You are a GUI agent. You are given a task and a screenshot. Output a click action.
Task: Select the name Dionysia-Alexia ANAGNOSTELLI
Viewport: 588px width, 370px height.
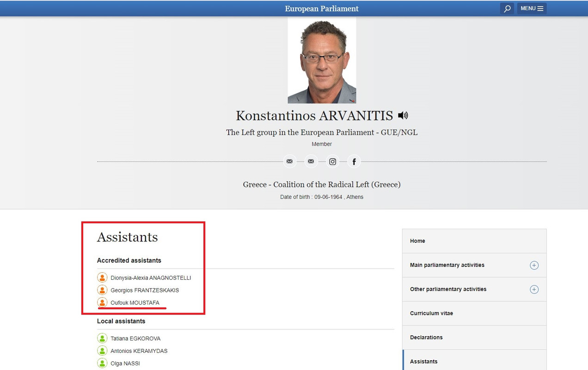[151, 278]
